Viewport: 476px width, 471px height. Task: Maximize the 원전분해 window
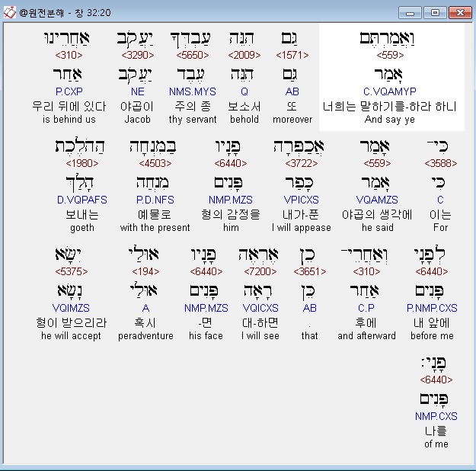(435, 13)
